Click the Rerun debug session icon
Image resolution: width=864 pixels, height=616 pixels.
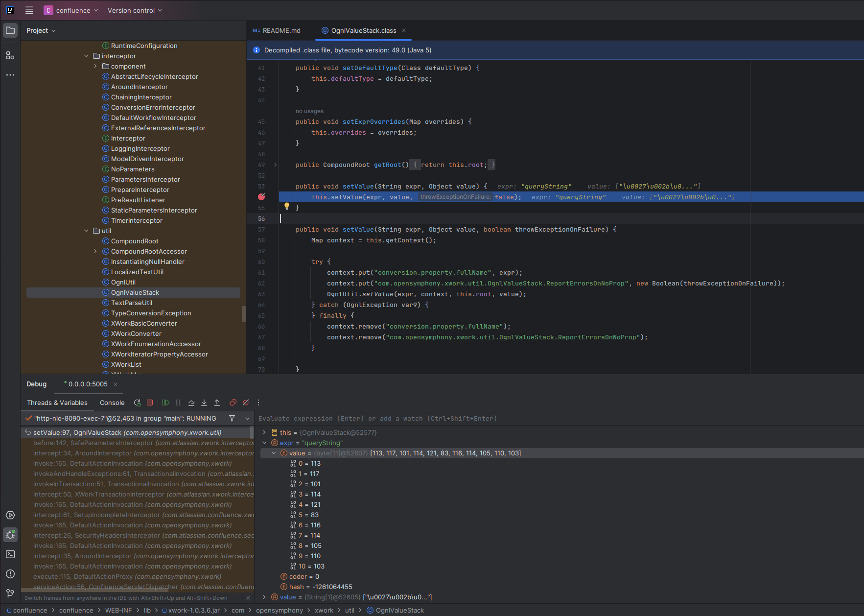point(137,403)
